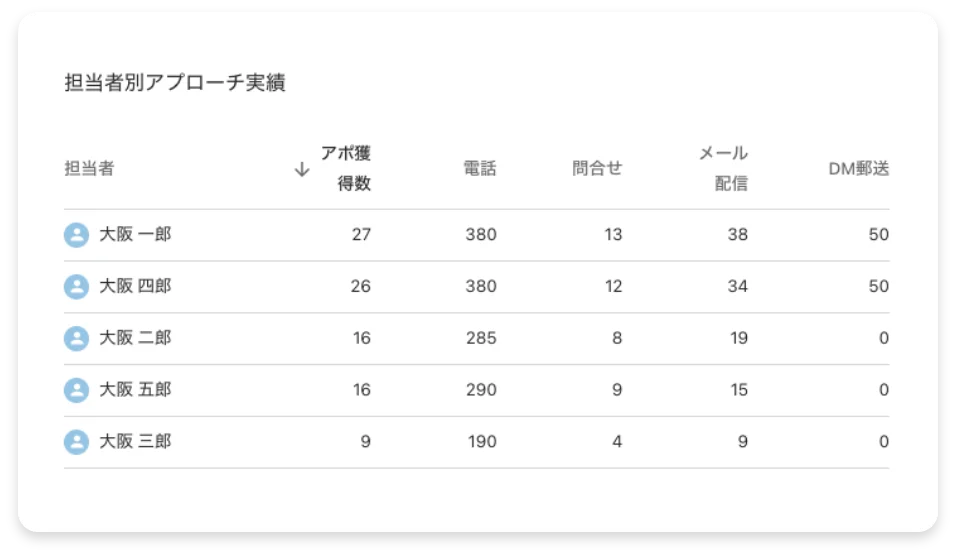The width and height of the screenshot is (956, 556).
Task: Click the 290 phone count for 大阪 五郎
Action: pos(481,390)
